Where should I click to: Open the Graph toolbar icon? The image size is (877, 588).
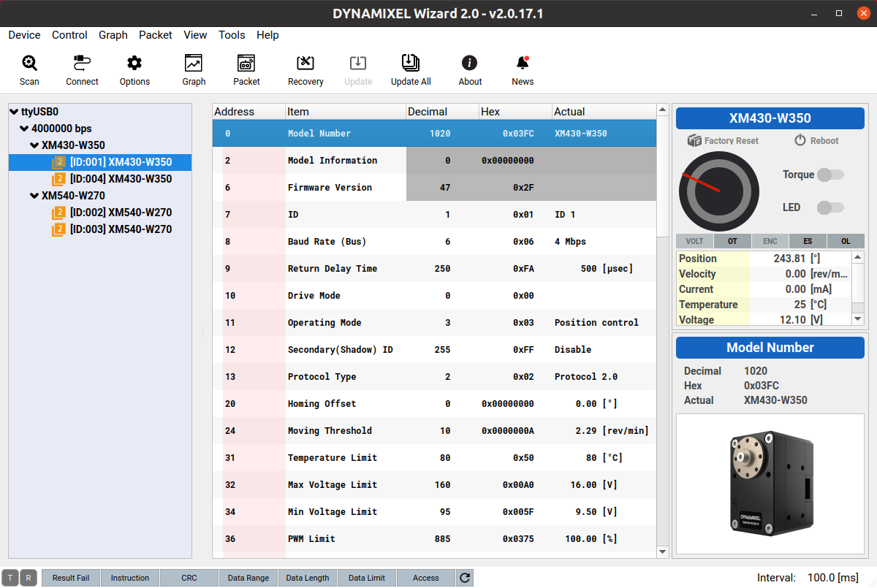point(194,64)
